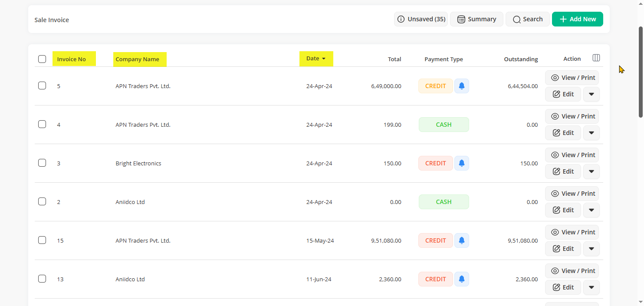Image resolution: width=644 pixels, height=306 pixels.
Task: Click the column settings icon beside Action
Action: (596, 58)
